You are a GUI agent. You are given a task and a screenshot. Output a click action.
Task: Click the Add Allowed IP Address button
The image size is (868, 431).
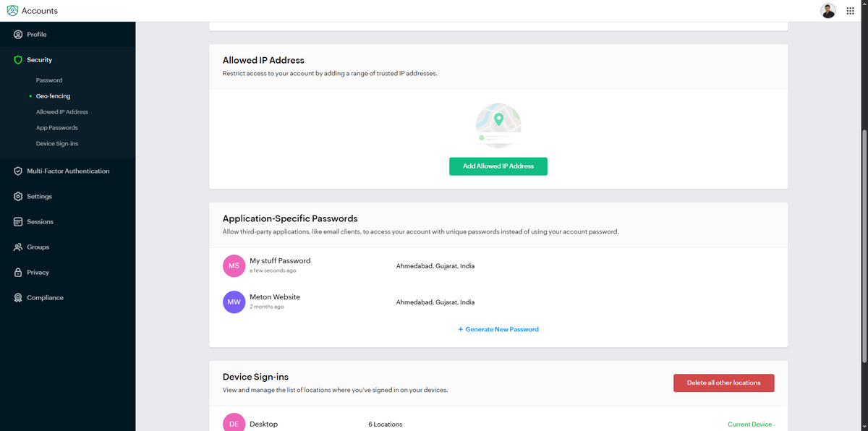498,166
